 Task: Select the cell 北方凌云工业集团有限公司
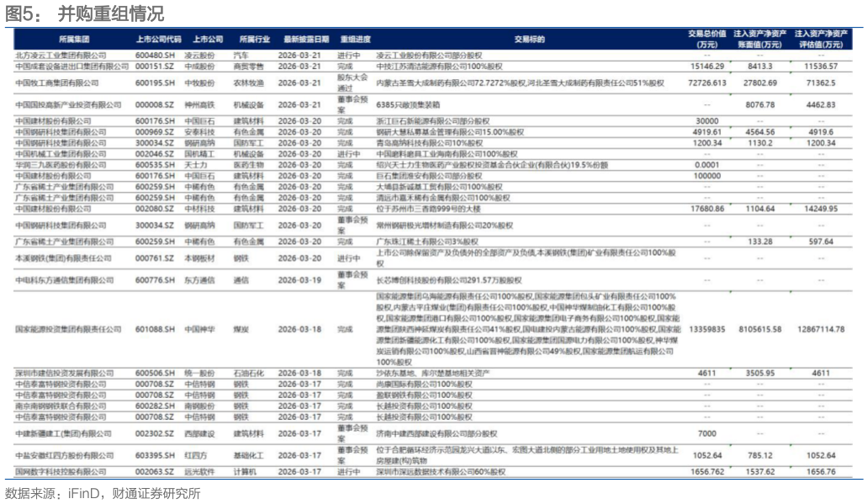[61, 56]
